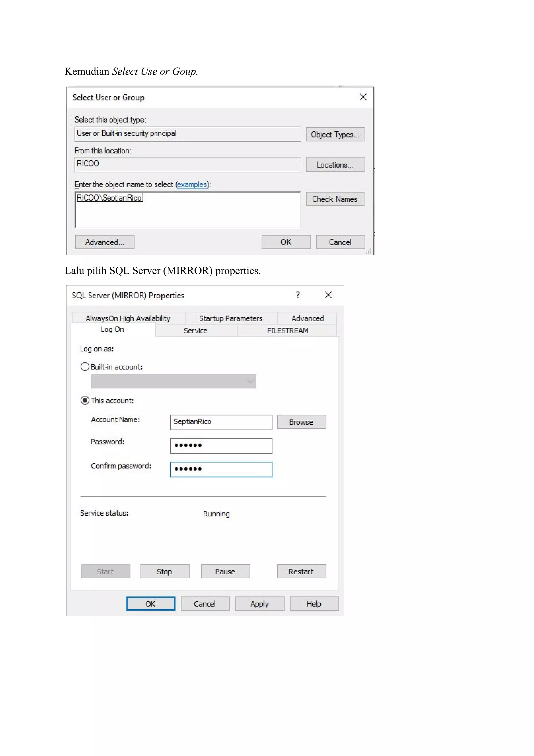Viewport: 534px width, 756px height.
Task: Click the Account Name field
Action: point(221,422)
